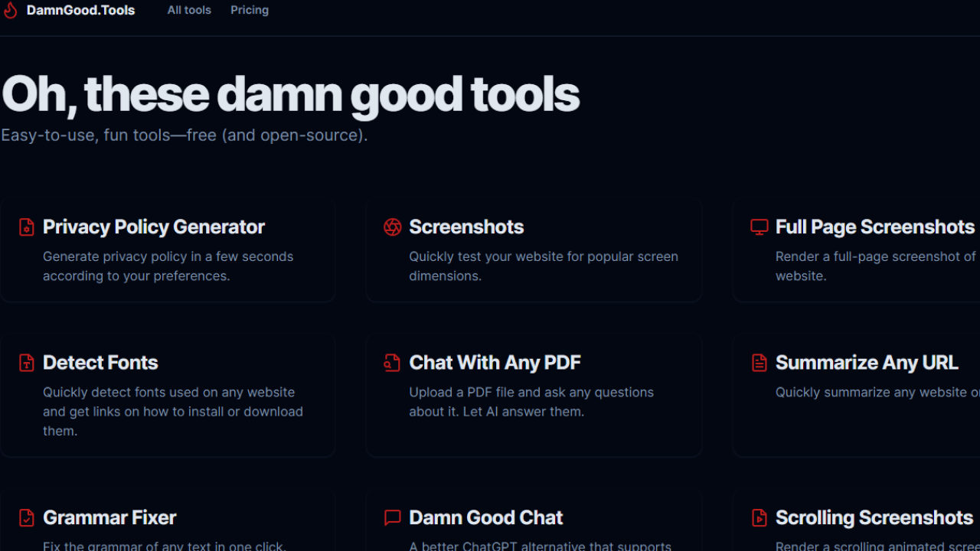Click the 'Easy-to-use, fun tools' subtitle text
The width and height of the screenshot is (980, 551).
coord(185,135)
